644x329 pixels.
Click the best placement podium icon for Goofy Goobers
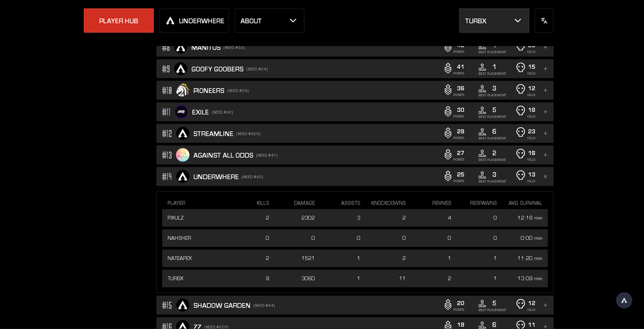pyautogui.click(x=482, y=67)
